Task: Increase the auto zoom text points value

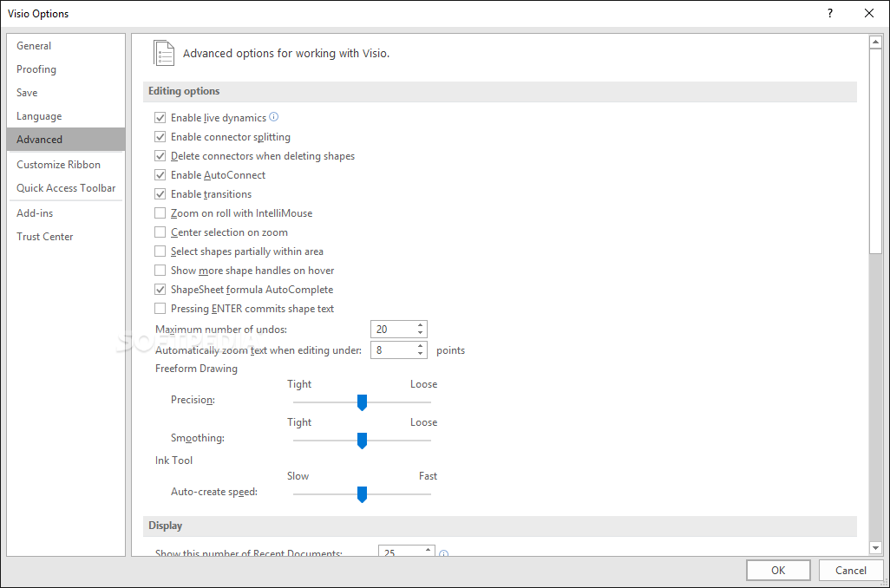Action: [420, 346]
